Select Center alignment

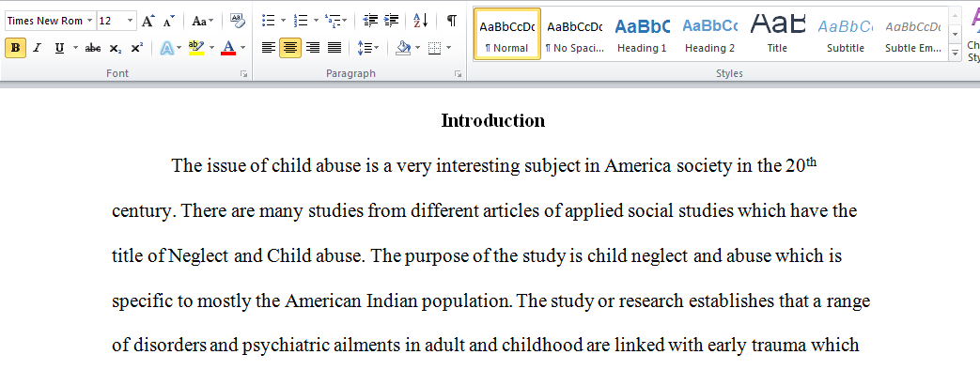[x=290, y=48]
